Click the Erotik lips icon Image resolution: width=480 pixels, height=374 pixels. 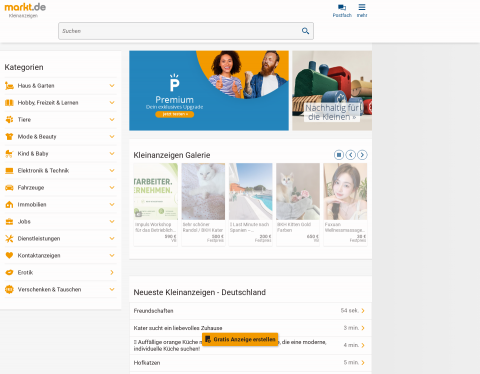[x=9, y=273]
